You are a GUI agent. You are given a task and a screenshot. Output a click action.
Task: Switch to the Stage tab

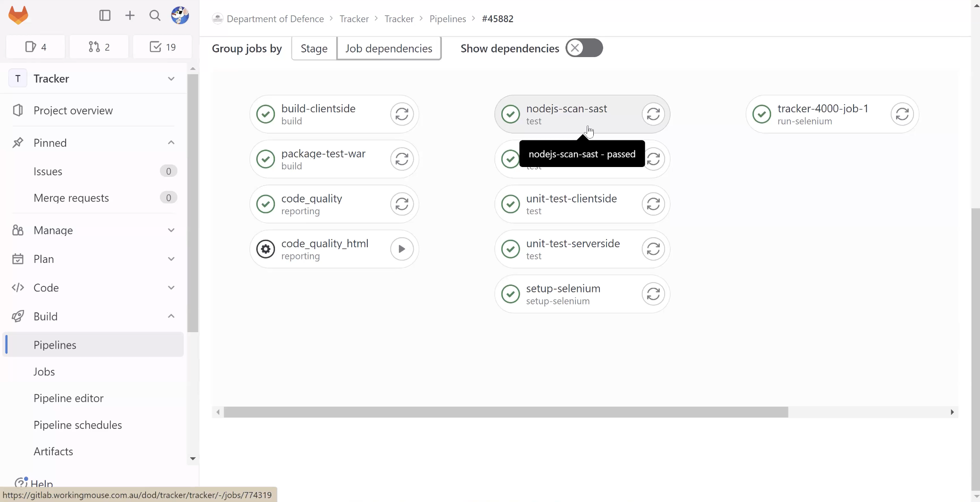(313, 48)
